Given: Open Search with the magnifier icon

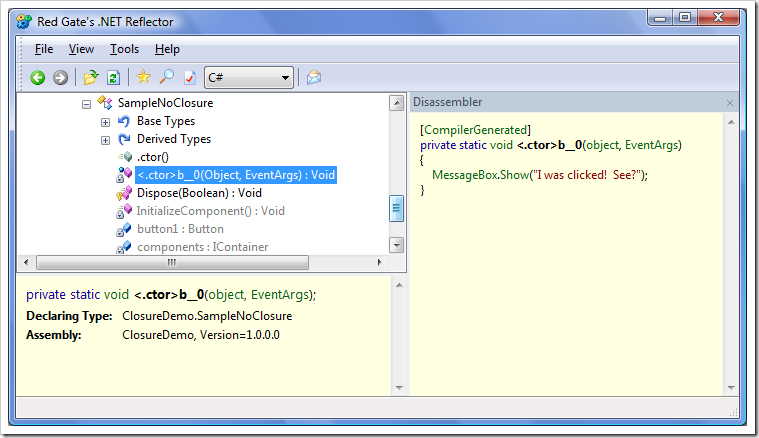Looking at the screenshot, I should [167, 77].
